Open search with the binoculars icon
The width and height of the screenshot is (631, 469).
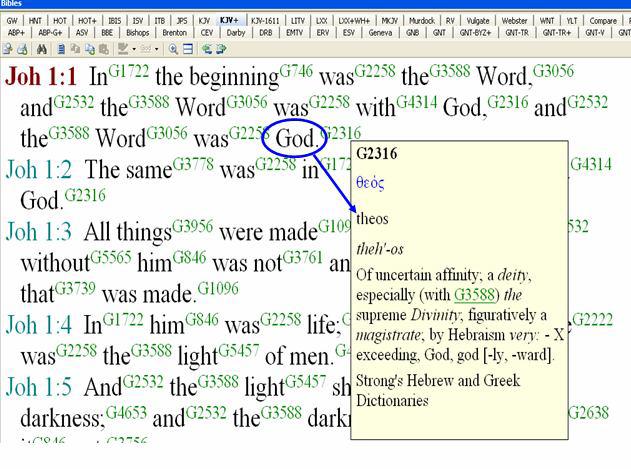(x=42, y=49)
